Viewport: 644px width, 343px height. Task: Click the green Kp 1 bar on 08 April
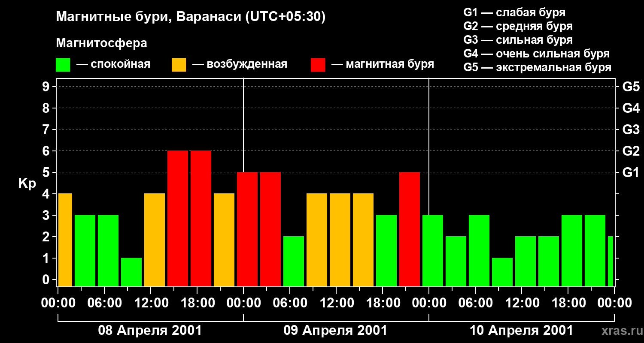131,272
